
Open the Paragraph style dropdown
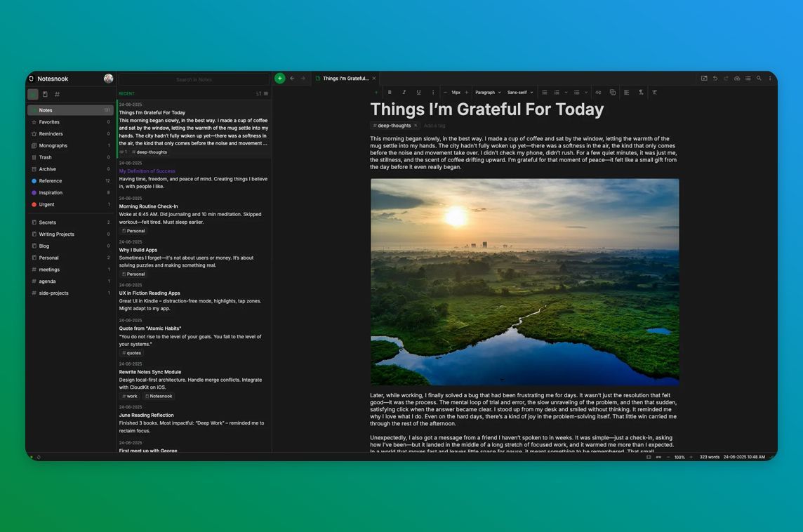[486, 92]
